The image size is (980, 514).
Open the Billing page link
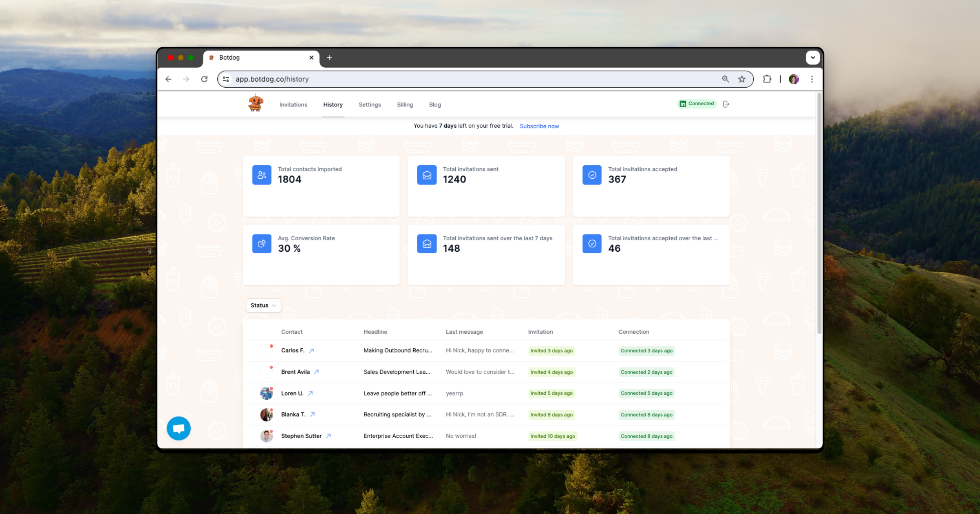(405, 105)
